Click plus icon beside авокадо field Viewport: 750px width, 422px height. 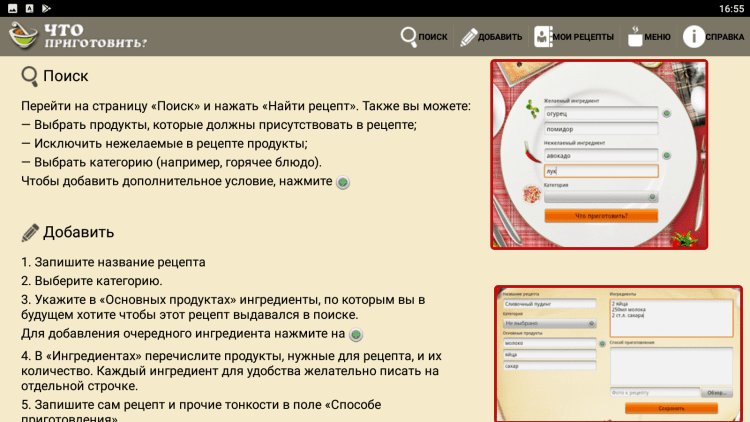[666, 155]
